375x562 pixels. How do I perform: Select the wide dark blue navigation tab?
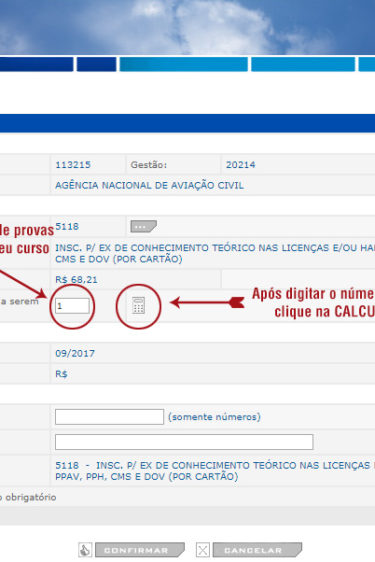[x=37, y=64]
